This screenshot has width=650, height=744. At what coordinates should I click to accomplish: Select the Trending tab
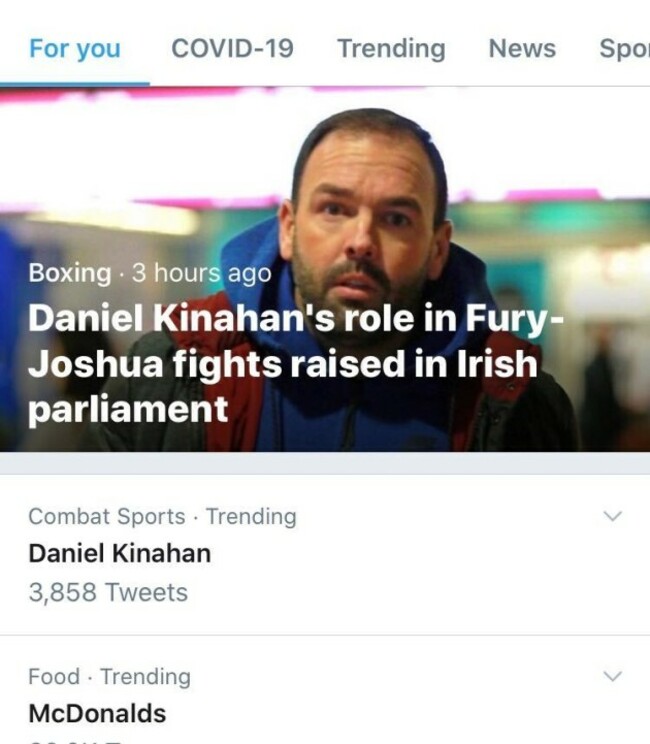[x=391, y=48]
